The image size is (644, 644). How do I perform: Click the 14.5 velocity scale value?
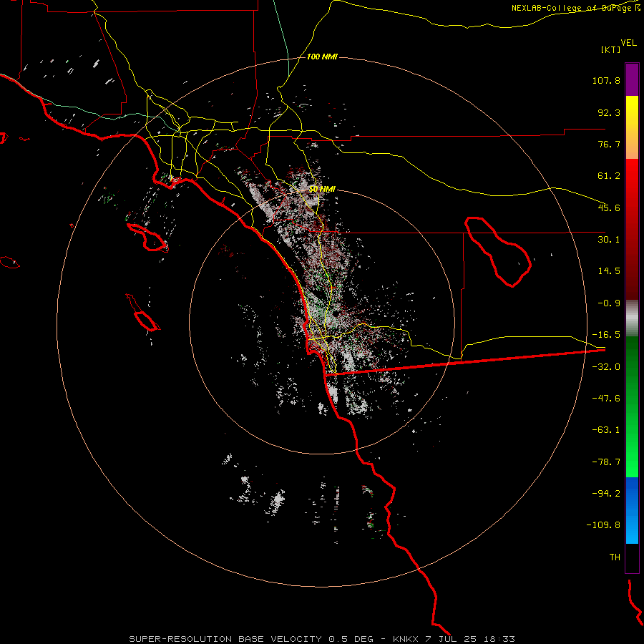pos(609,271)
